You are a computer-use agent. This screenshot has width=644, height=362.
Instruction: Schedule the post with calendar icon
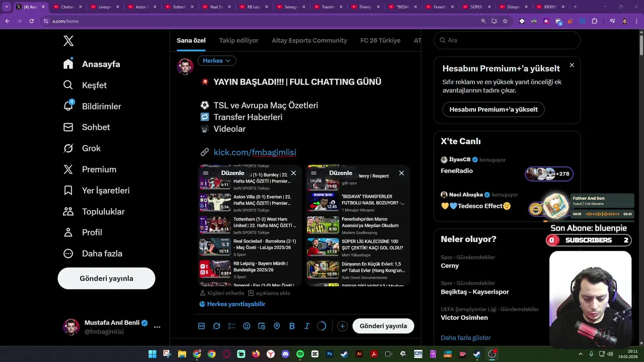coord(262,326)
